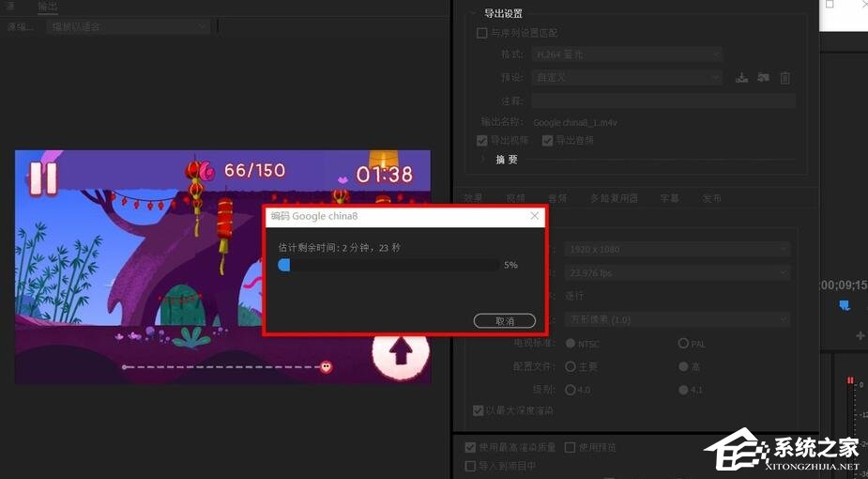Click output name Google china8_1.m4v link
This screenshot has height=479, width=868.
[574, 122]
